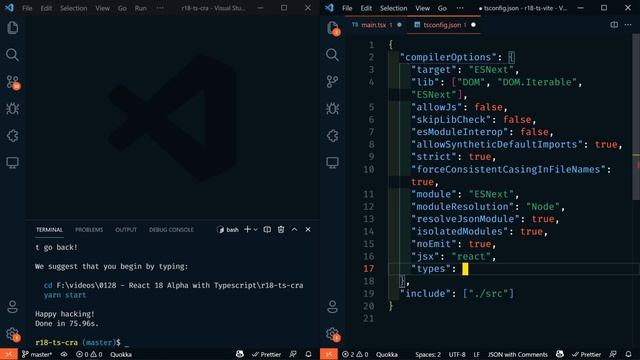Switch to the DEBUG CONSOLE tab
The height and width of the screenshot is (360, 640).
[x=171, y=230]
